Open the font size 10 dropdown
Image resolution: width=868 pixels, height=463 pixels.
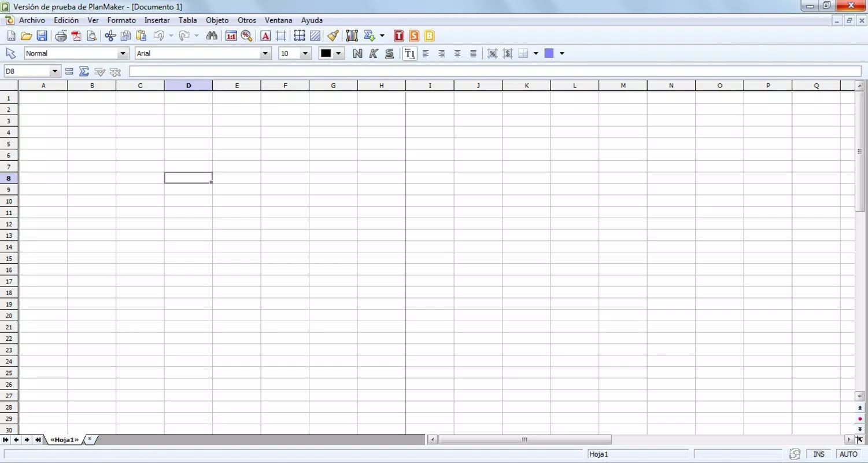pyautogui.click(x=306, y=54)
